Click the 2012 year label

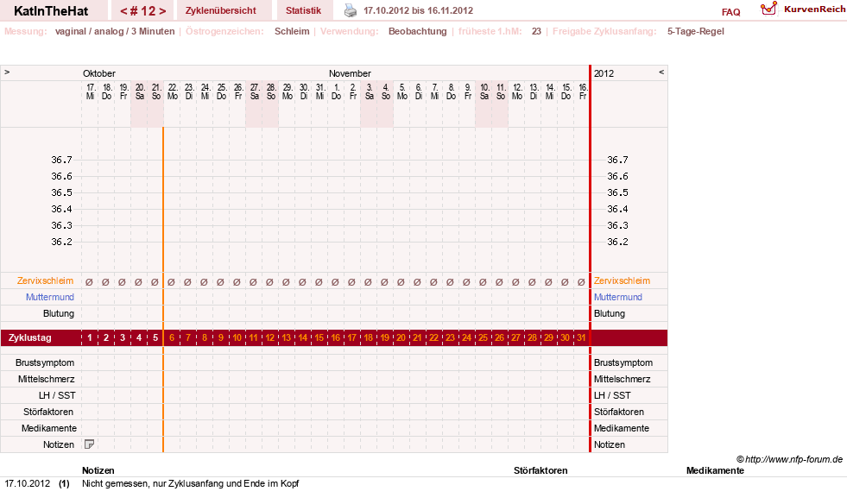(x=604, y=73)
